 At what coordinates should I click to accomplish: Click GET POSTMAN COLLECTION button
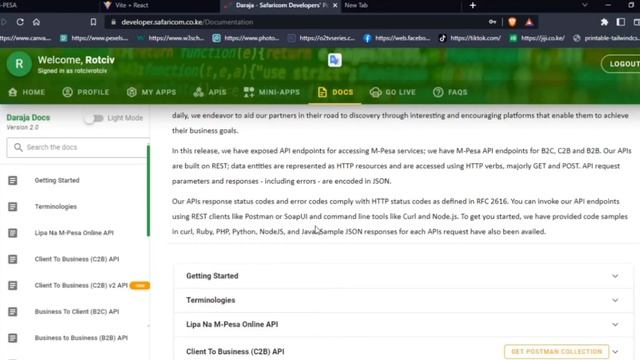556,351
